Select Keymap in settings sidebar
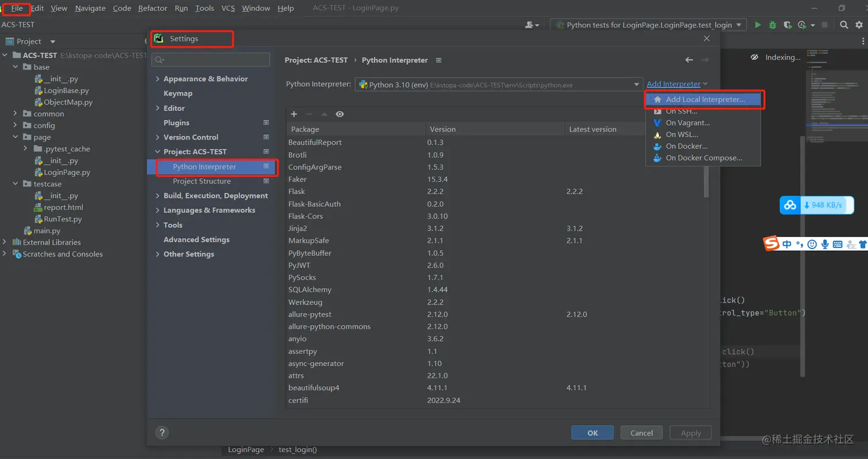 tap(178, 94)
